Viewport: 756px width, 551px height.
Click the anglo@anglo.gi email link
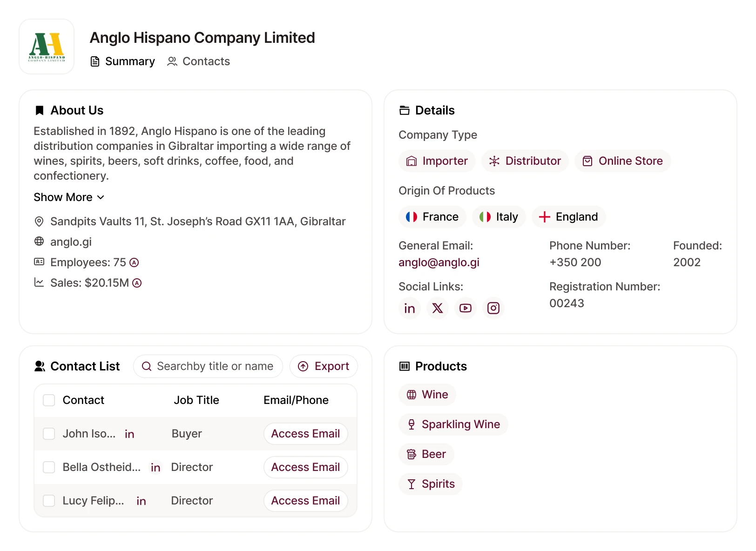point(439,262)
